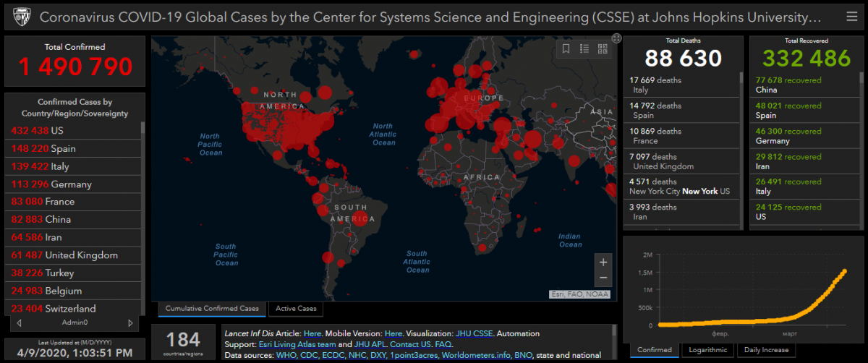
Task: Go to previous Admin level arrow
Action: pyautogui.click(x=19, y=323)
